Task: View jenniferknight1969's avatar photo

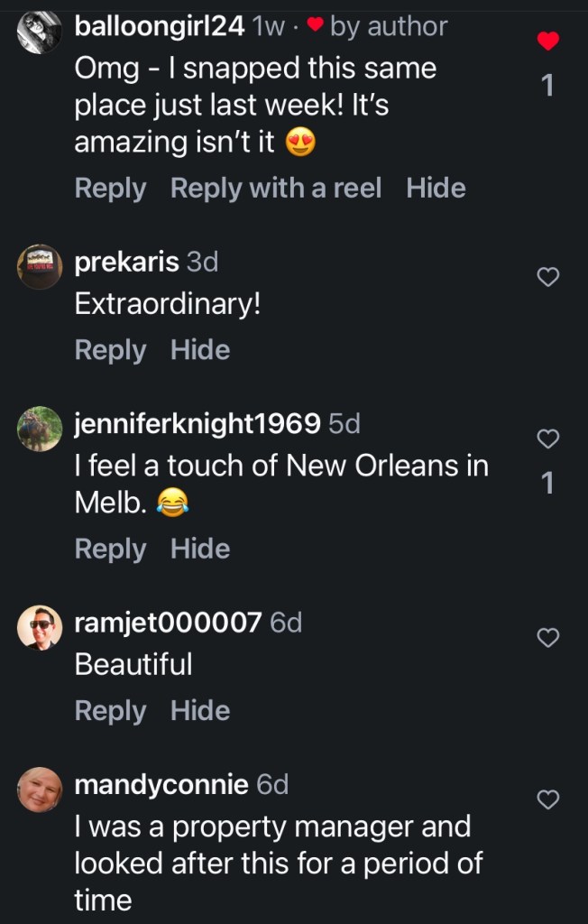Action: click(41, 429)
